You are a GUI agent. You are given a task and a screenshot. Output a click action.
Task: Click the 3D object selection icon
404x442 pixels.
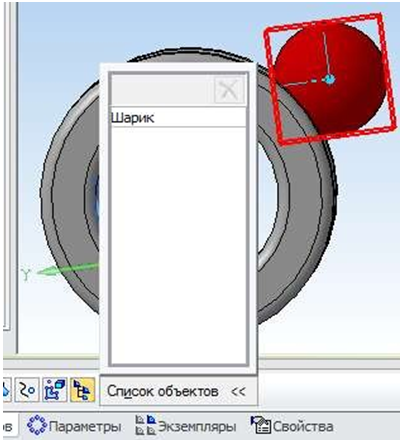point(55,389)
